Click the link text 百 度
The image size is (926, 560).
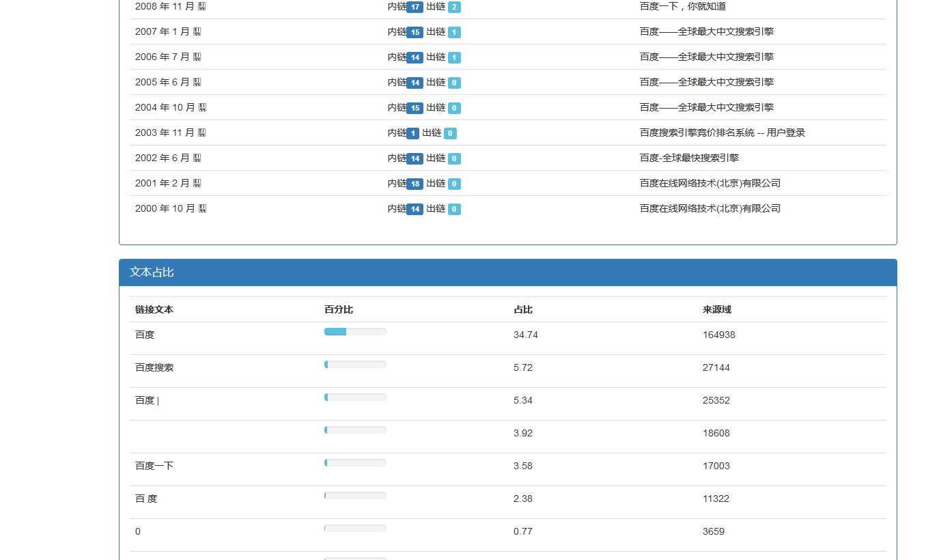tap(146, 499)
